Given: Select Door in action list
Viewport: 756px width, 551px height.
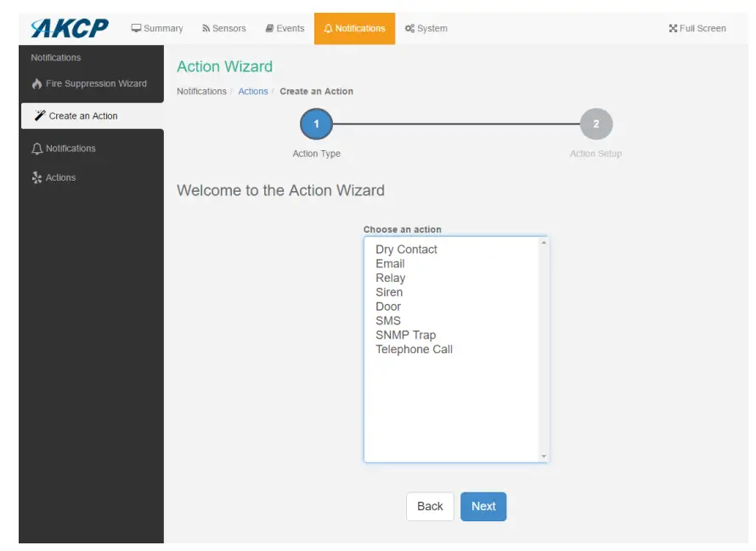Looking at the screenshot, I should [x=388, y=306].
